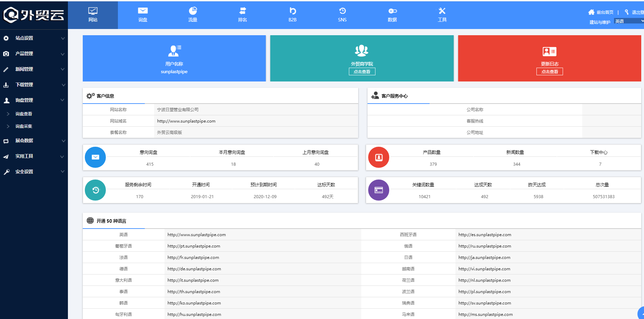Image resolution: width=644 pixels, height=319 pixels.
Task: Click the blue envelope inquiry circle icon
Action: point(95,157)
